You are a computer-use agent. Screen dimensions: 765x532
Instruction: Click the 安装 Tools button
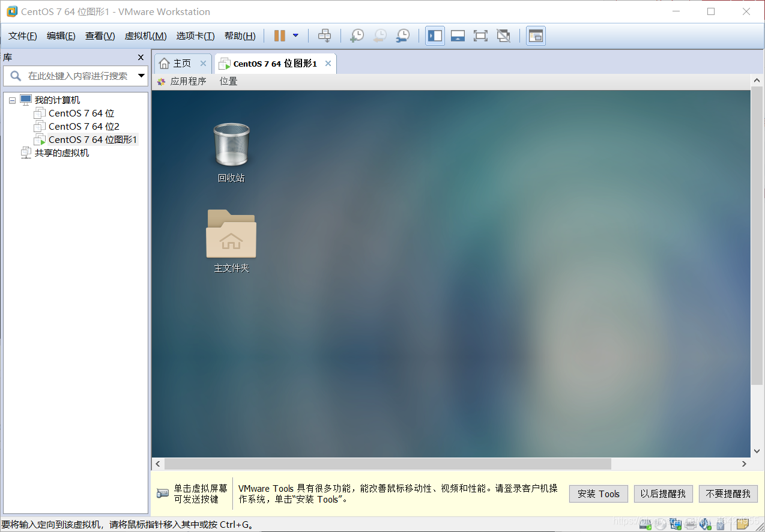599,494
